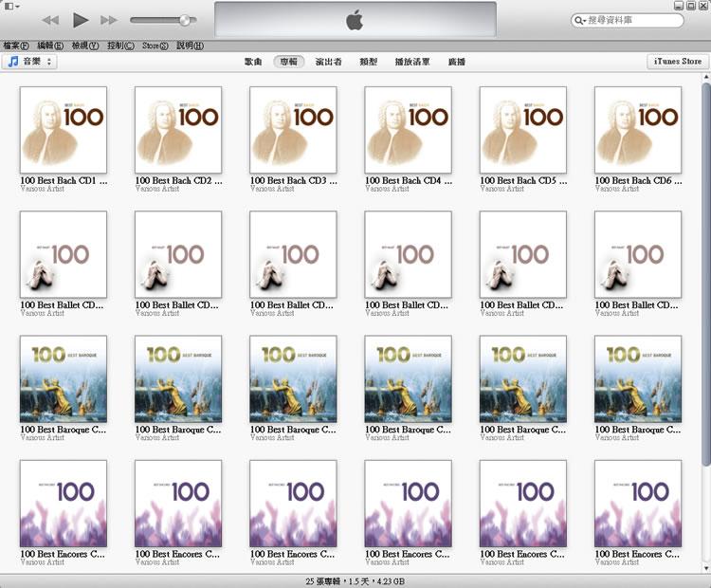Image resolution: width=711 pixels, height=588 pixels.
Task: Click "Various Artist" under 100 Best Bach CD1
Action: 42,189
